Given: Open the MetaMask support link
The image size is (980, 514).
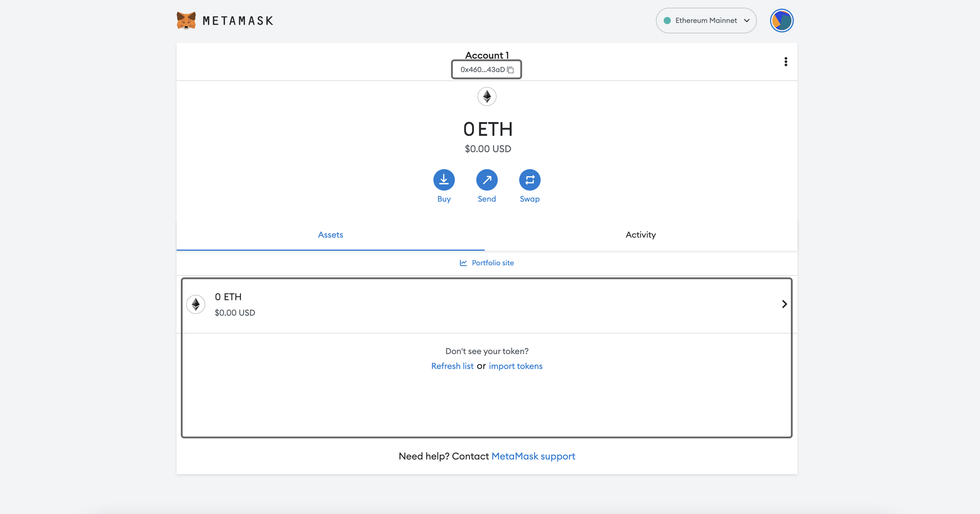Looking at the screenshot, I should (533, 456).
